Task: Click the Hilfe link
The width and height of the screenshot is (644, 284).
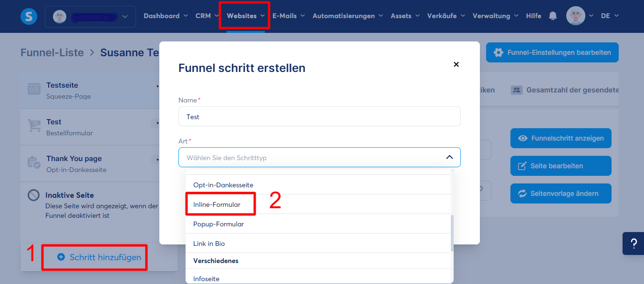Action: 533,16
